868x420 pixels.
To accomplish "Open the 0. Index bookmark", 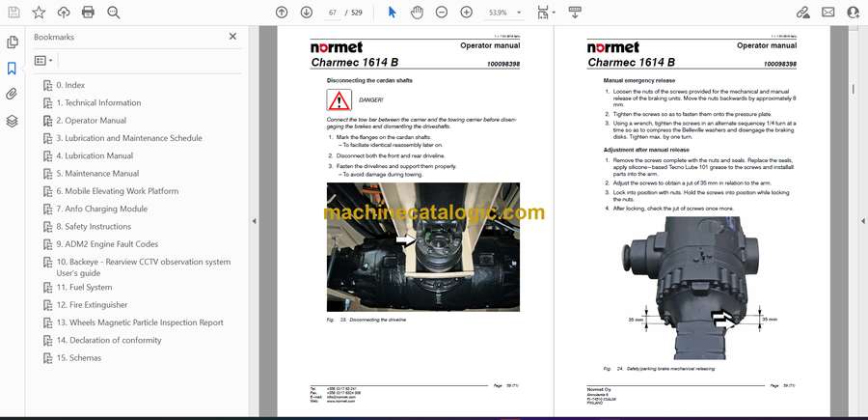I will [70, 85].
